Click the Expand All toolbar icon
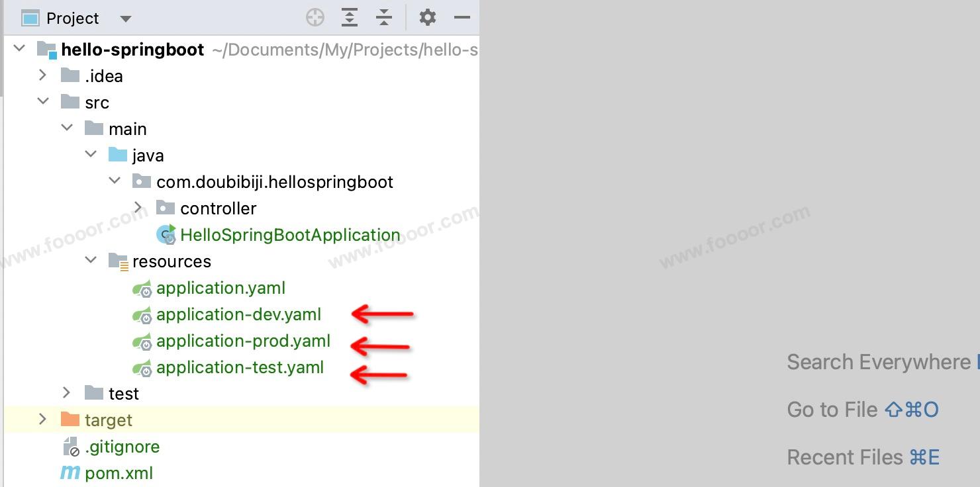980x487 pixels. point(350,18)
